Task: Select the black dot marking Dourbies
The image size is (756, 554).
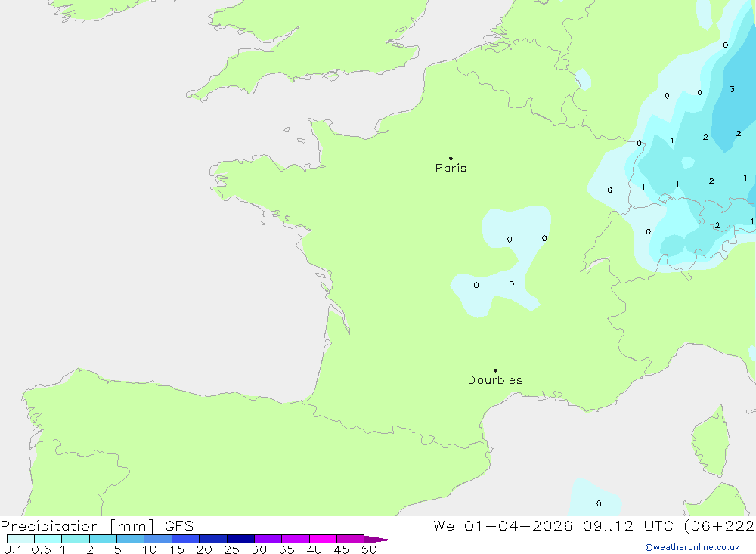Action: (x=495, y=370)
